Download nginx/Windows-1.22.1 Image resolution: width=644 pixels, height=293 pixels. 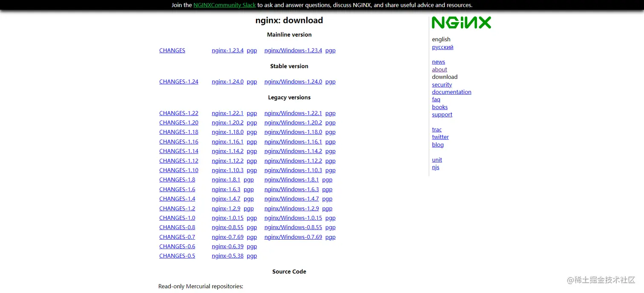[x=293, y=113]
